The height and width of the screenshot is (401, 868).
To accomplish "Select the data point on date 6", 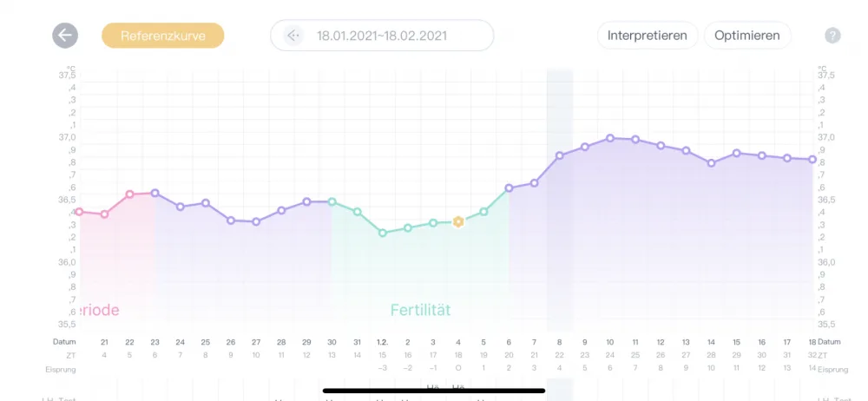I will coord(509,188).
